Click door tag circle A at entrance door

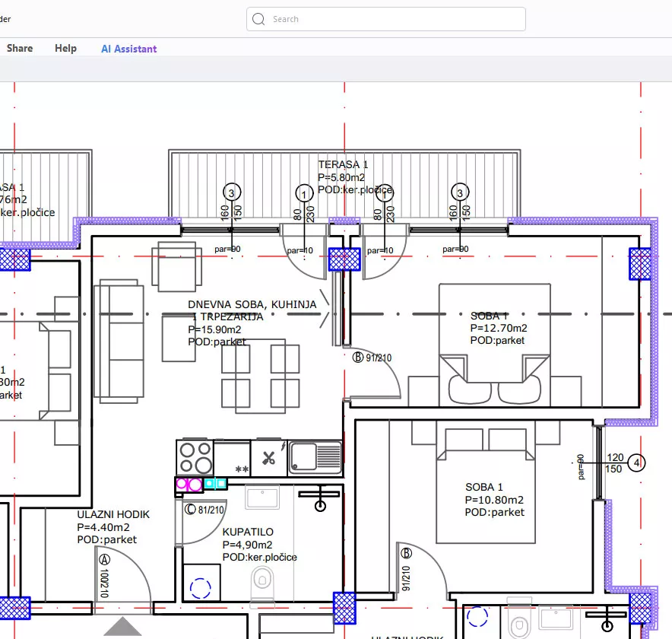point(105,560)
